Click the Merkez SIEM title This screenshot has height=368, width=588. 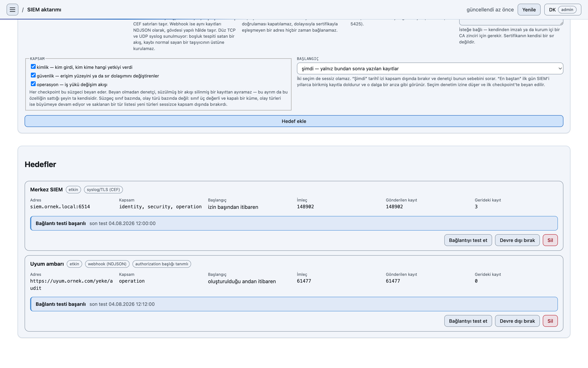[x=46, y=190]
